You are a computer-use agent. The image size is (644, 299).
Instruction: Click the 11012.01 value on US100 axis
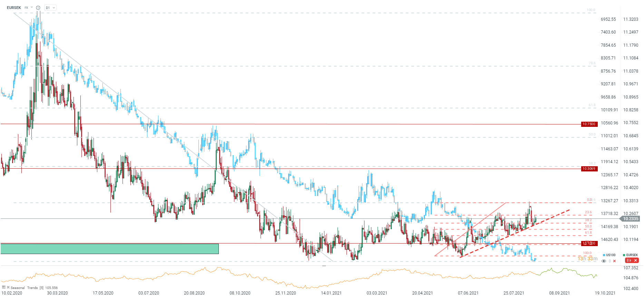(609, 136)
